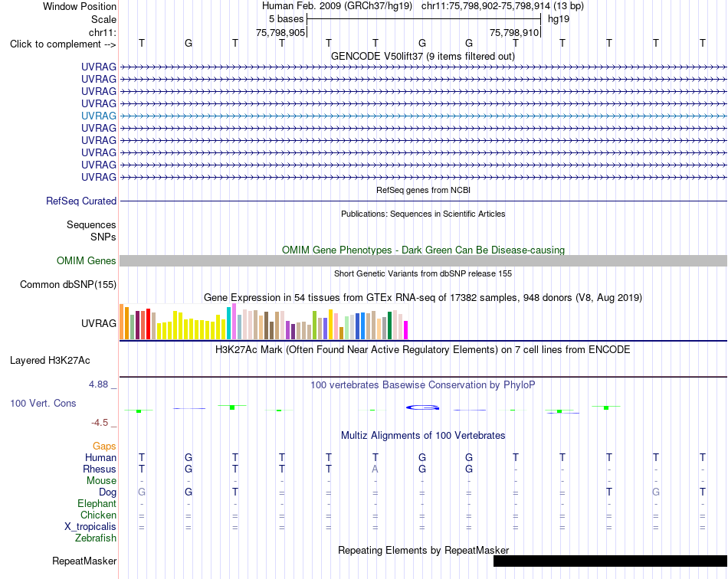Click the OMIM Genes side label
Screen dimensions: 728x579
pos(86,260)
